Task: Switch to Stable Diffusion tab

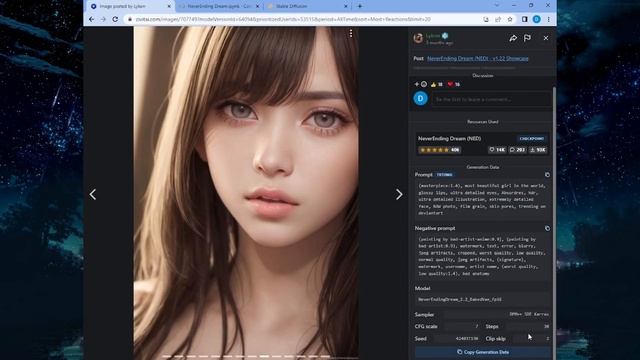Action: point(307,6)
